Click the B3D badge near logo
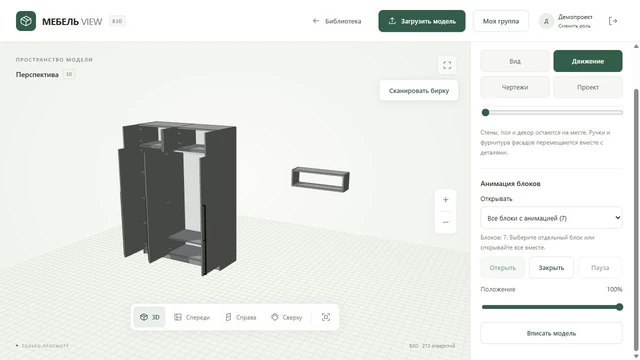The height and width of the screenshot is (360, 640). [117, 21]
